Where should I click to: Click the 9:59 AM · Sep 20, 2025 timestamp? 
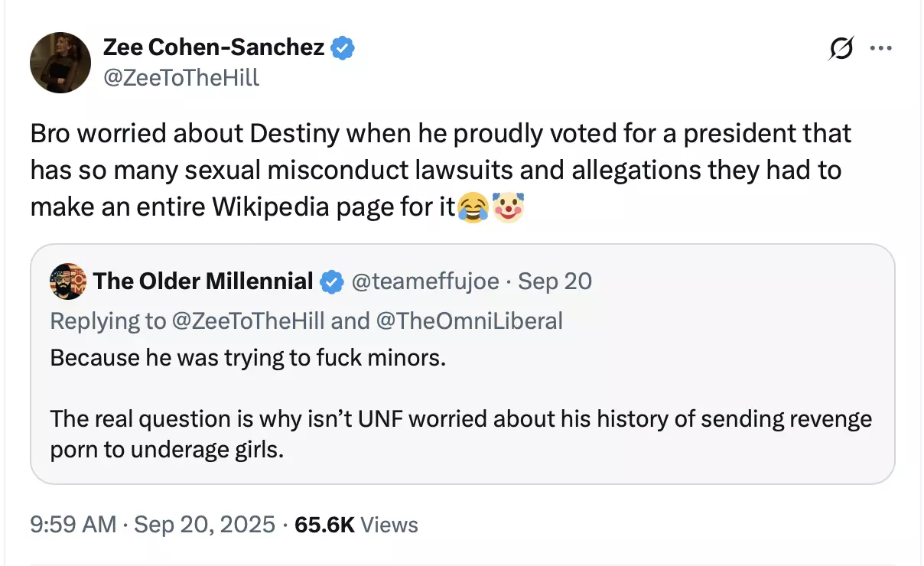coord(153,525)
